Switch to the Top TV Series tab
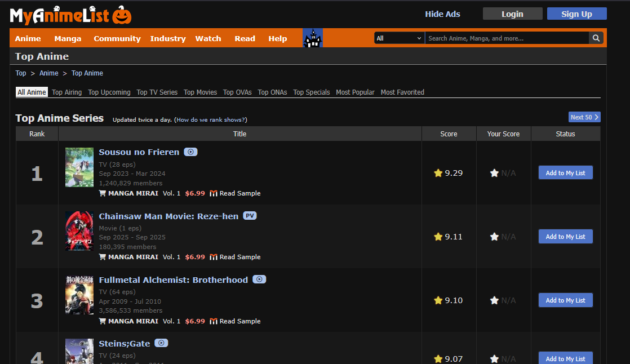The width and height of the screenshot is (630, 364). click(157, 92)
